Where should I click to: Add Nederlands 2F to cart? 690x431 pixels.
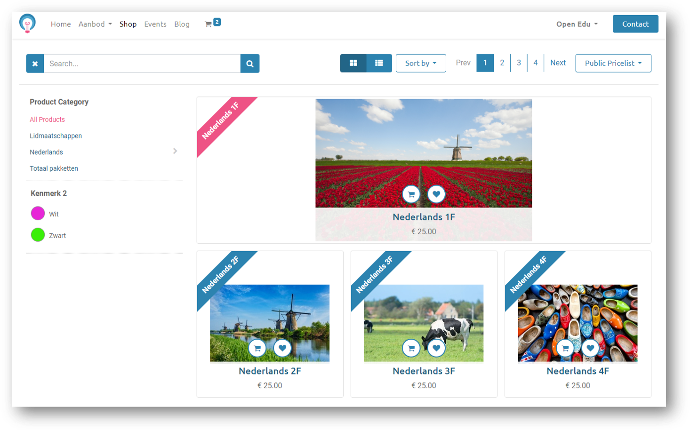(x=257, y=348)
